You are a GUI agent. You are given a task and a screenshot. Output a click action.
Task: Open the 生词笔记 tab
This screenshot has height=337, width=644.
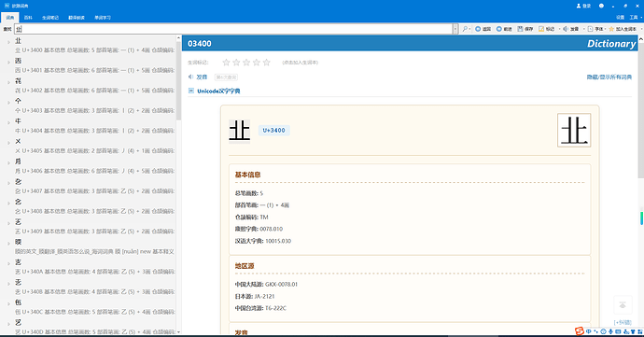(x=50, y=18)
